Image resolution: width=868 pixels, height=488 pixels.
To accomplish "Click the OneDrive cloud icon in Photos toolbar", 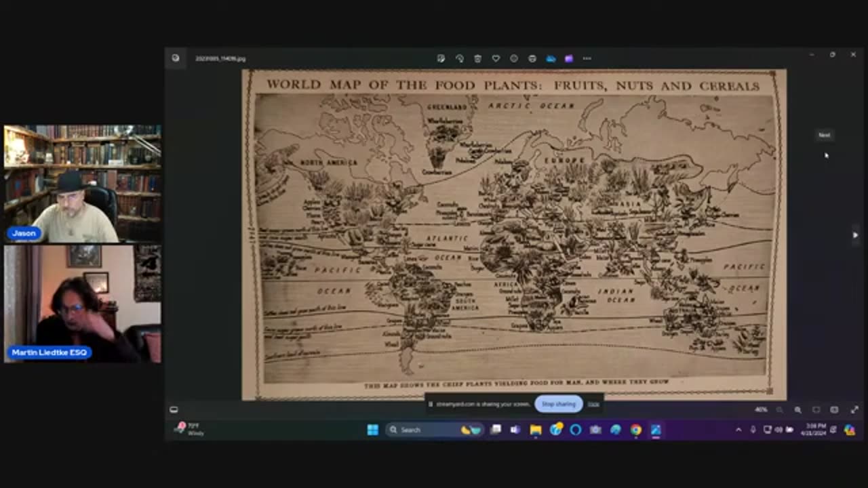I will pos(551,58).
